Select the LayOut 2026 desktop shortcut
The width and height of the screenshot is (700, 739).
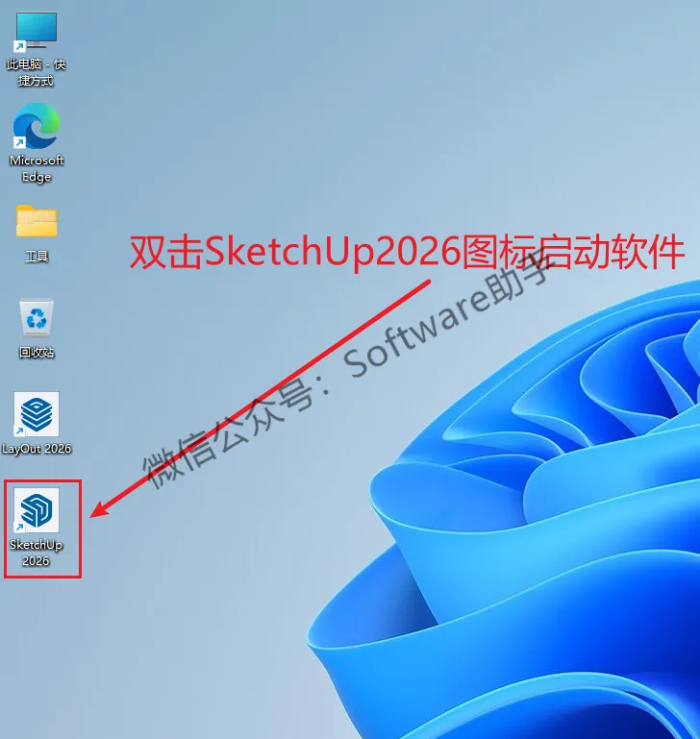(x=37, y=414)
